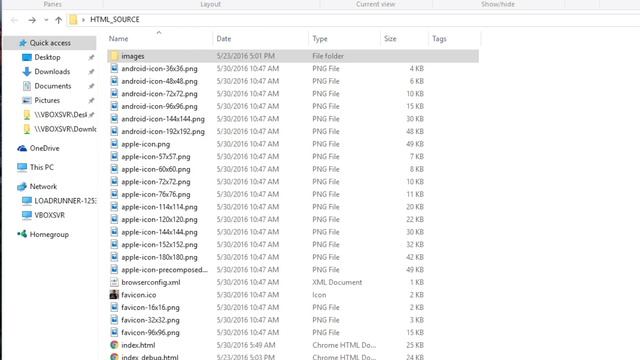Click the Homegroup icon in sidebar
This screenshot has height=360, width=640.
click(22, 234)
